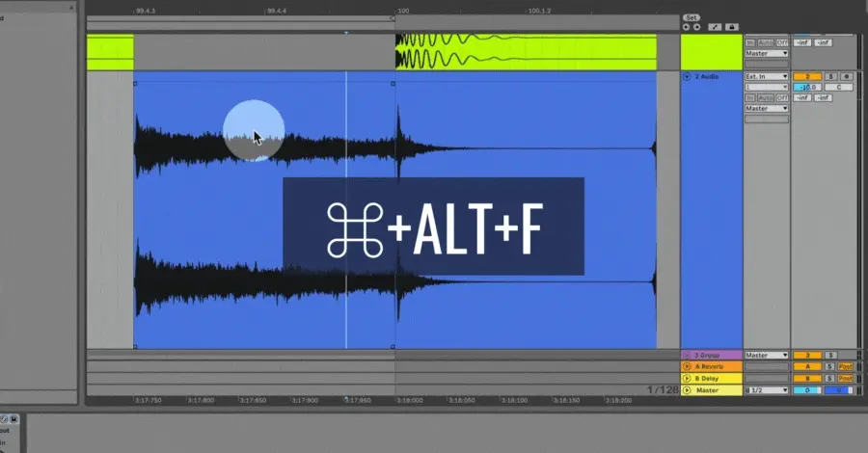Open the Ext. In input dropdown
Image resolution: width=868 pixels, height=453 pixels.
click(x=767, y=76)
